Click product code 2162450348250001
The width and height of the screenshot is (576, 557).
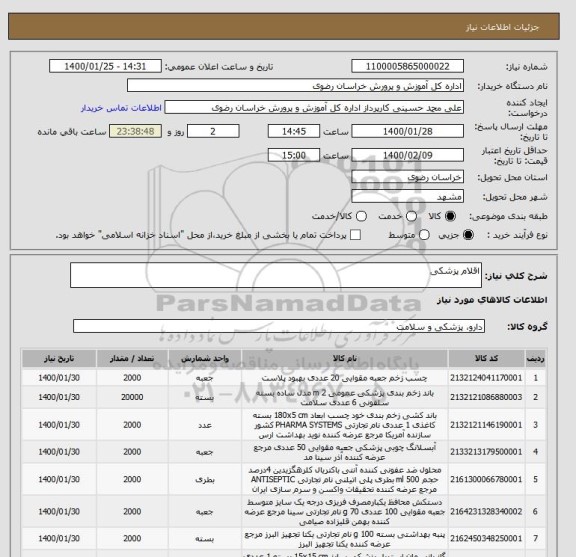tap(486, 539)
